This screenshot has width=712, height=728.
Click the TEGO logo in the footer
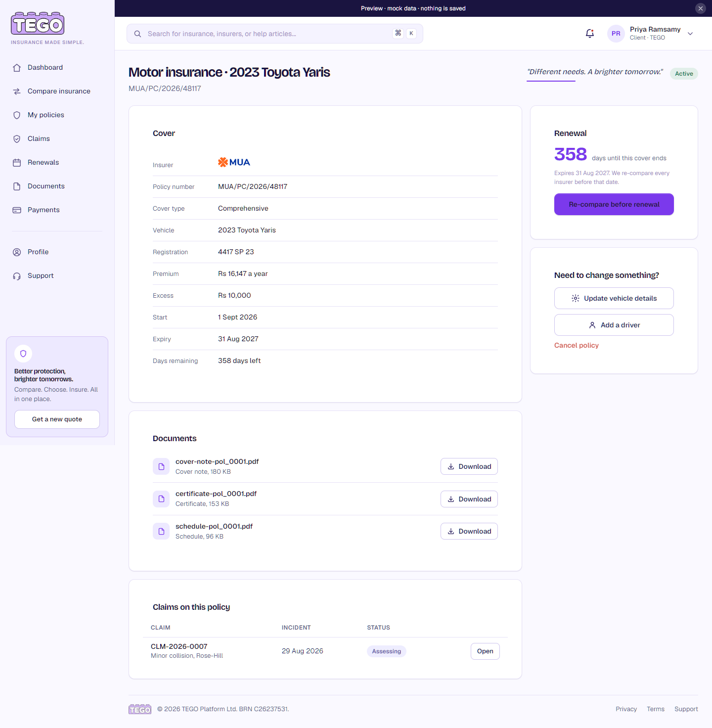(140, 709)
